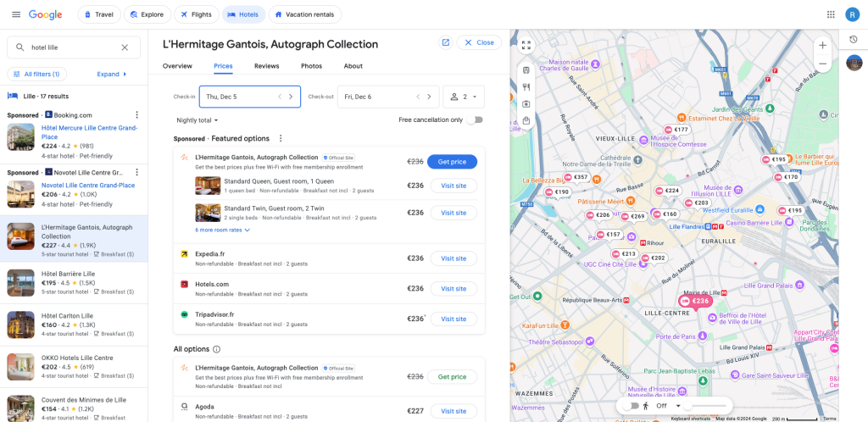Visit site for Agoda
This screenshot has width=868, height=422.
[453, 411]
